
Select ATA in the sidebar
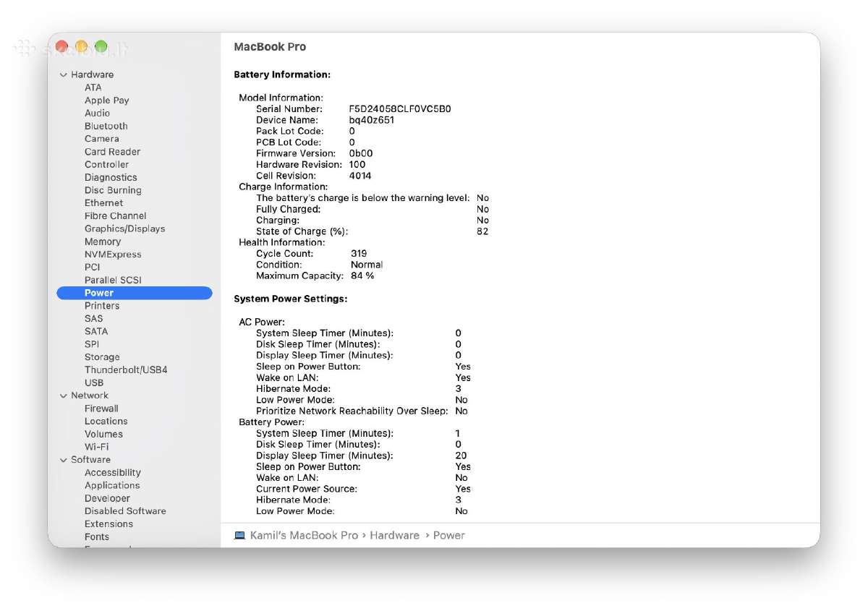coord(93,87)
